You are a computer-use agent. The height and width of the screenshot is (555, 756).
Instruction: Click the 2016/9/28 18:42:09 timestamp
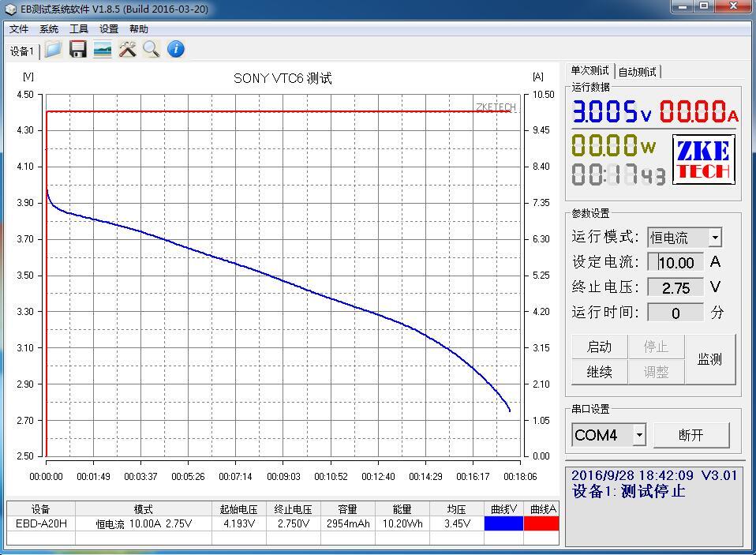(632, 475)
